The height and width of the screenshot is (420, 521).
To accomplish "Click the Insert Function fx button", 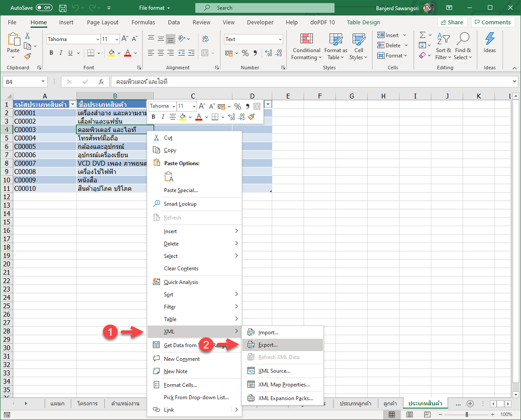I will pos(101,82).
